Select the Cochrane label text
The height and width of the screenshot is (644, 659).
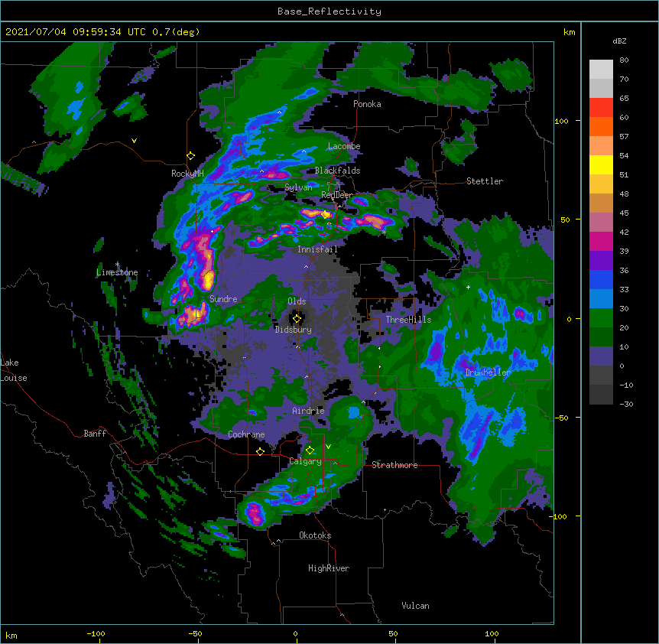pos(246,434)
